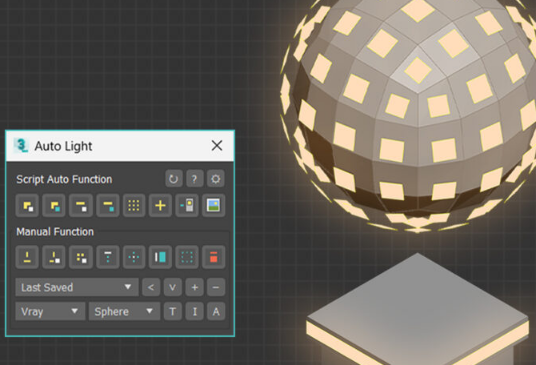
Task: Open the Sphere shape dropdown
Action: [x=124, y=311]
